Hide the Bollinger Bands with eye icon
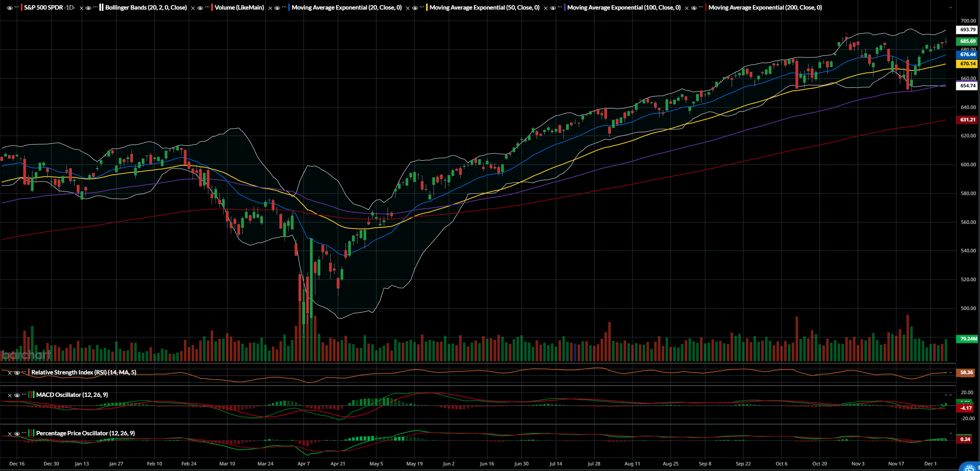 tap(89, 8)
